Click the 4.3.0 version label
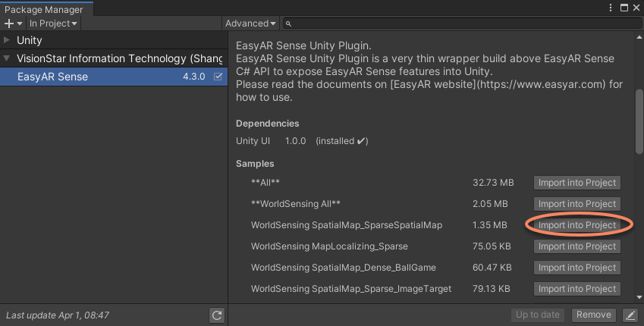644x326 pixels. point(194,77)
